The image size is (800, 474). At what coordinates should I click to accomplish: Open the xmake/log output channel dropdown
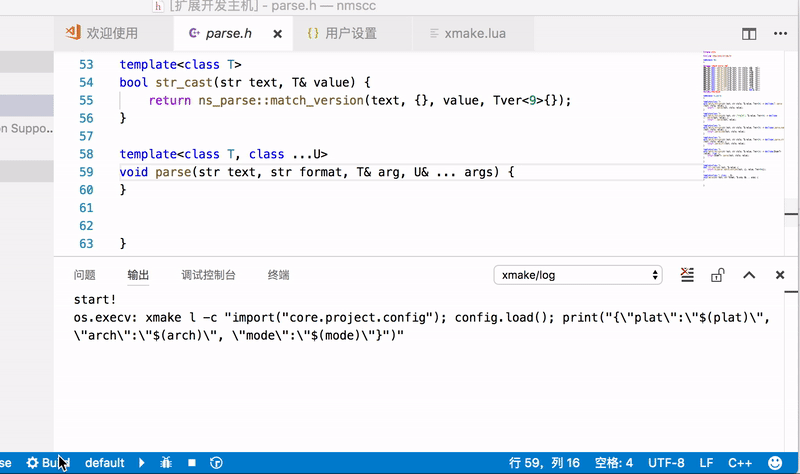coord(580,275)
